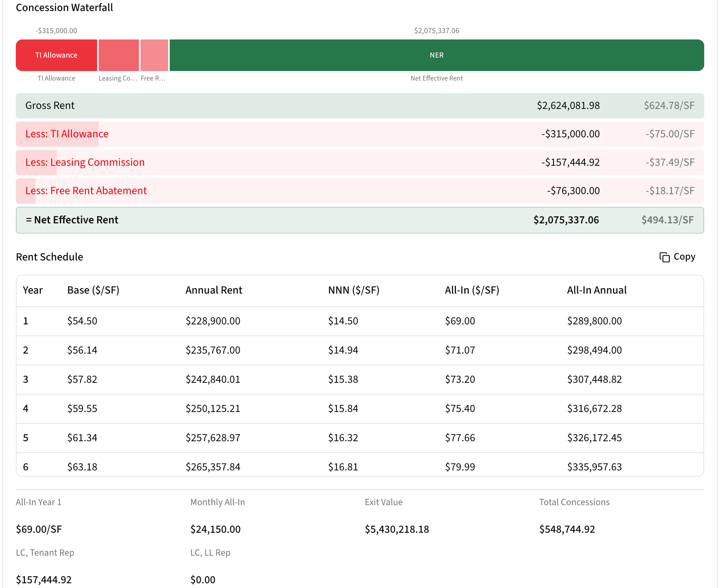Click the NNN ($/SF) column header
The image size is (720, 588).
(354, 290)
